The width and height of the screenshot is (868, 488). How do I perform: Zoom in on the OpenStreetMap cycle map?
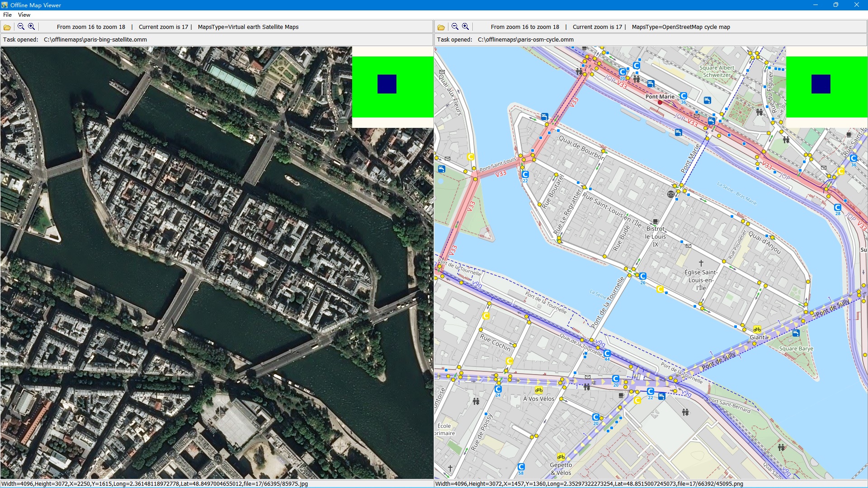[465, 27]
